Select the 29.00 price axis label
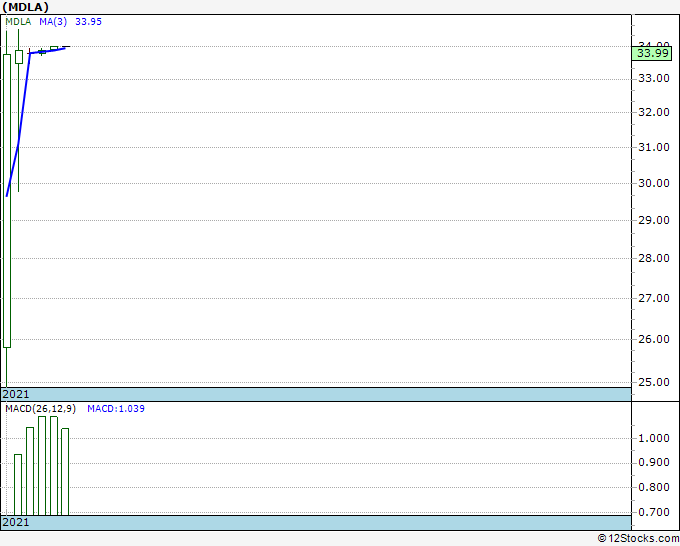Image resolution: width=680 pixels, height=546 pixels. pos(654,220)
